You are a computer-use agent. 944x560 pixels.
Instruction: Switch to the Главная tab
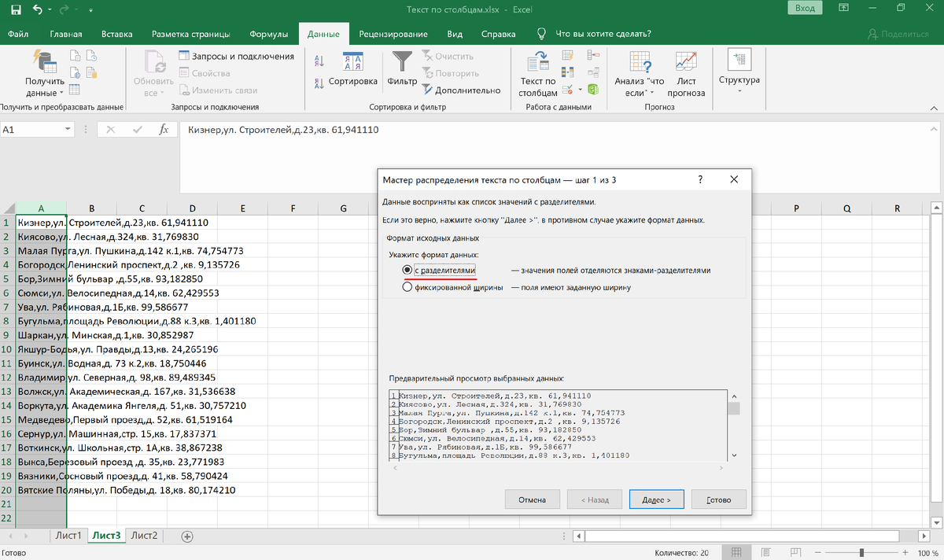pyautogui.click(x=66, y=34)
